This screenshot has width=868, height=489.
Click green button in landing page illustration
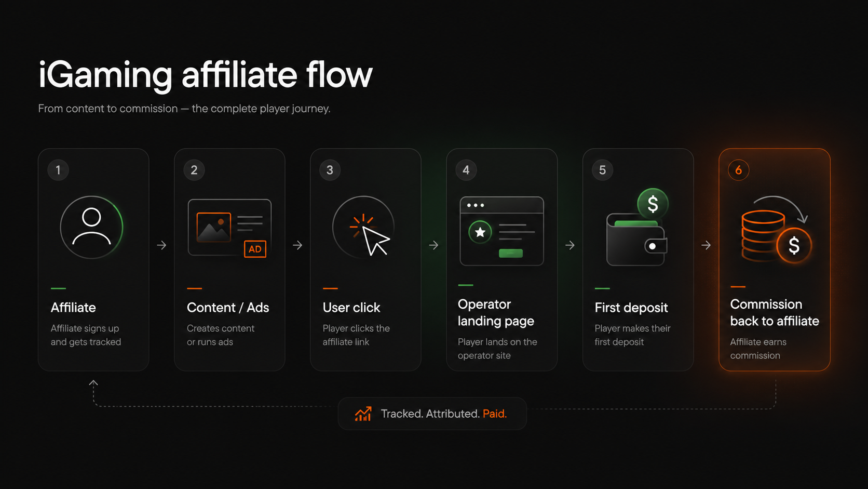pos(511,253)
